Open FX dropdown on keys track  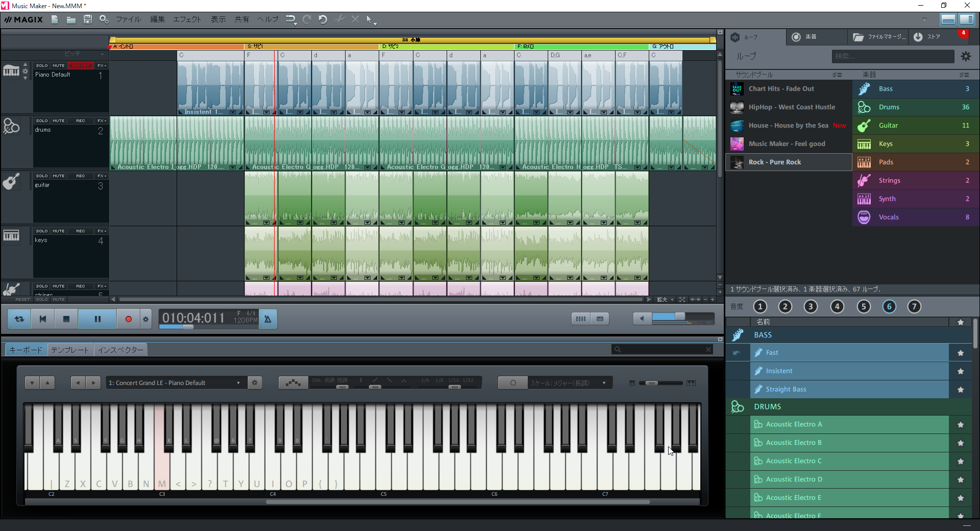point(102,231)
